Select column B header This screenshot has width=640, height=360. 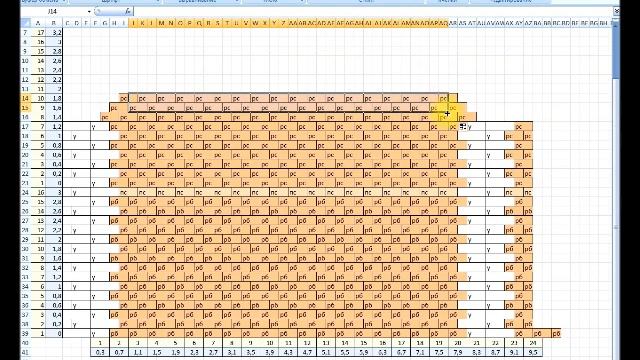(x=53, y=23)
